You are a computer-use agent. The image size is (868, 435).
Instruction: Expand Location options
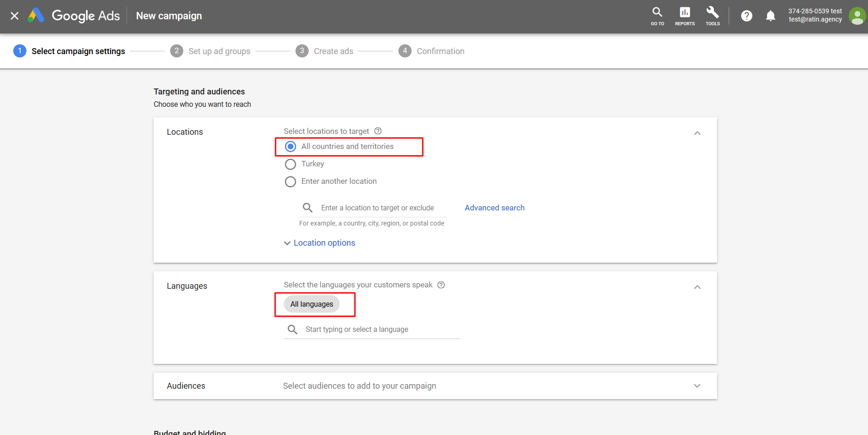pyautogui.click(x=320, y=243)
